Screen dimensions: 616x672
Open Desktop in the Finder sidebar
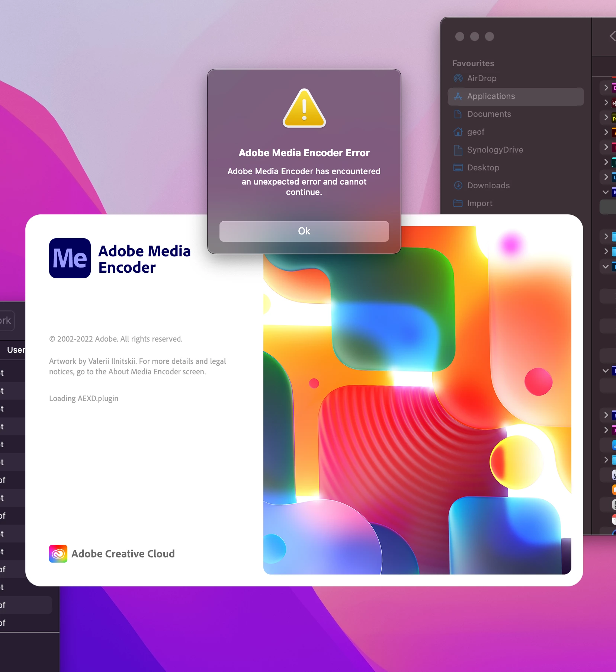point(516,168)
